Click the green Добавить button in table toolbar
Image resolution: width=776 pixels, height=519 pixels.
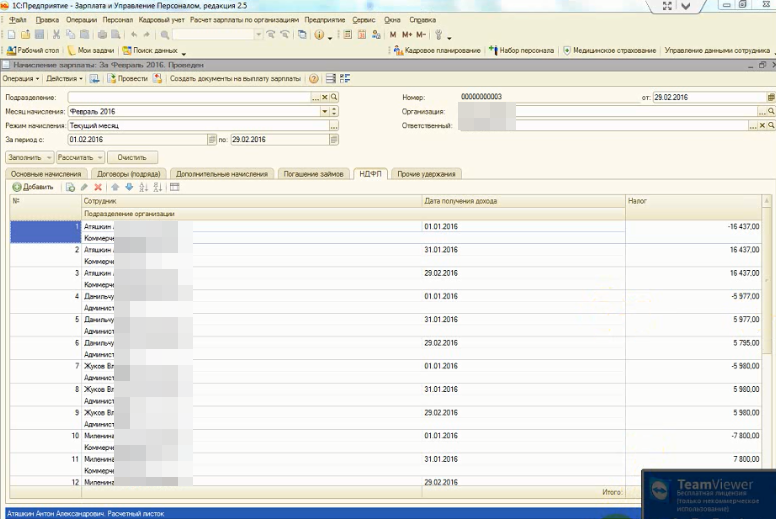point(33,187)
